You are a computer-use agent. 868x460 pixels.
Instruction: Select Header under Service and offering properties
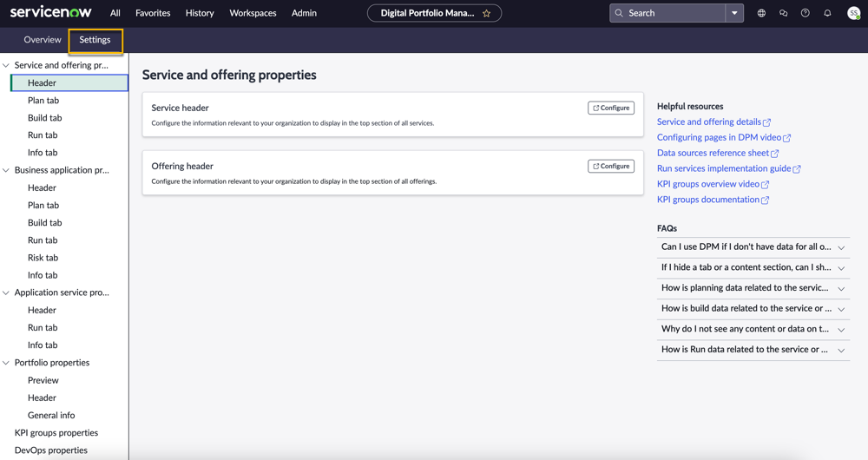(69, 83)
